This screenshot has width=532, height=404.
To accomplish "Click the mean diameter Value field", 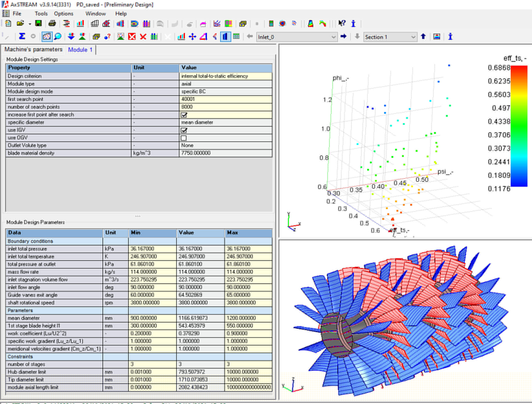I will coord(200,318).
